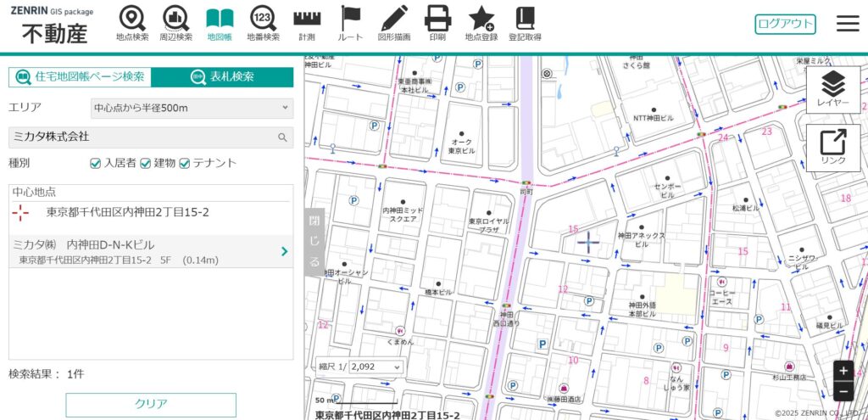Viewport: 868px width, 420px height.
Task: Open the エリア radius dropdown
Action: (x=192, y=108)
